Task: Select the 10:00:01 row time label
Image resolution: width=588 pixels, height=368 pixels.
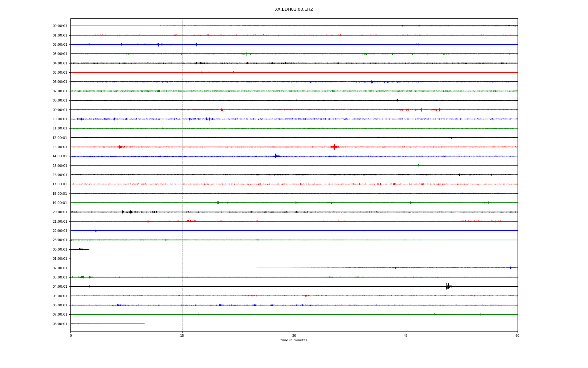Action: [60, 119]
